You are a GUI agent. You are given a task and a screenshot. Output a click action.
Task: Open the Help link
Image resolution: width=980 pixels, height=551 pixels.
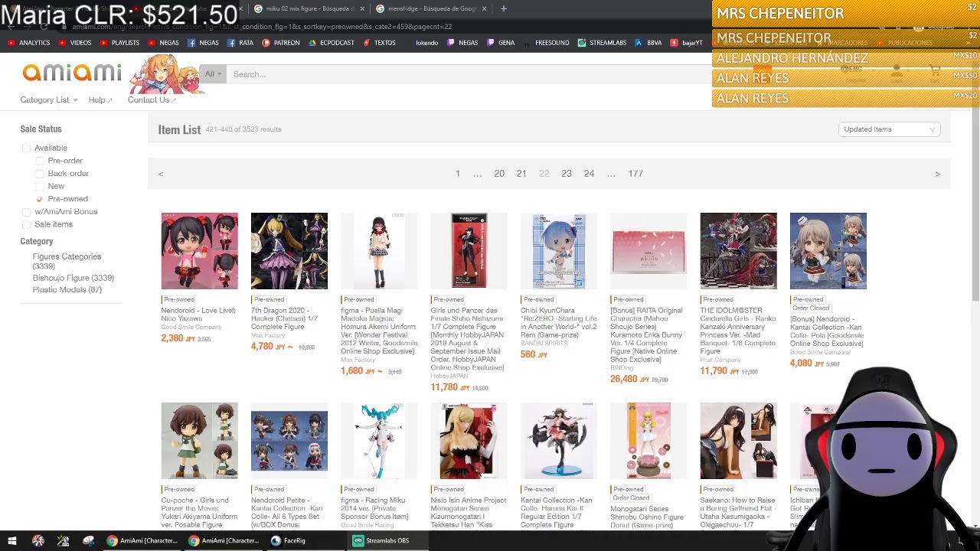(100, 99)
